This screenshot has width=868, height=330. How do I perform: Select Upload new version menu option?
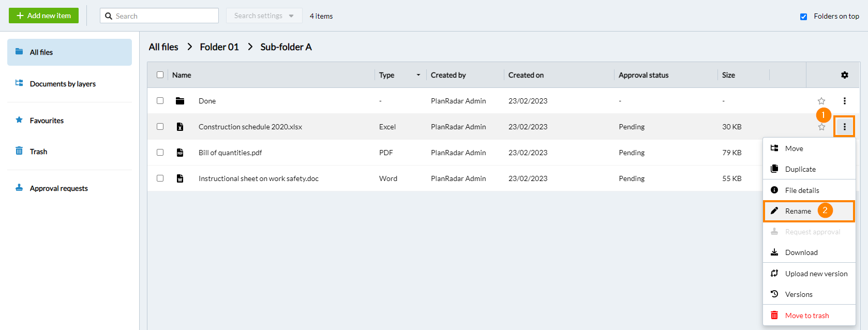pos(816,274)
